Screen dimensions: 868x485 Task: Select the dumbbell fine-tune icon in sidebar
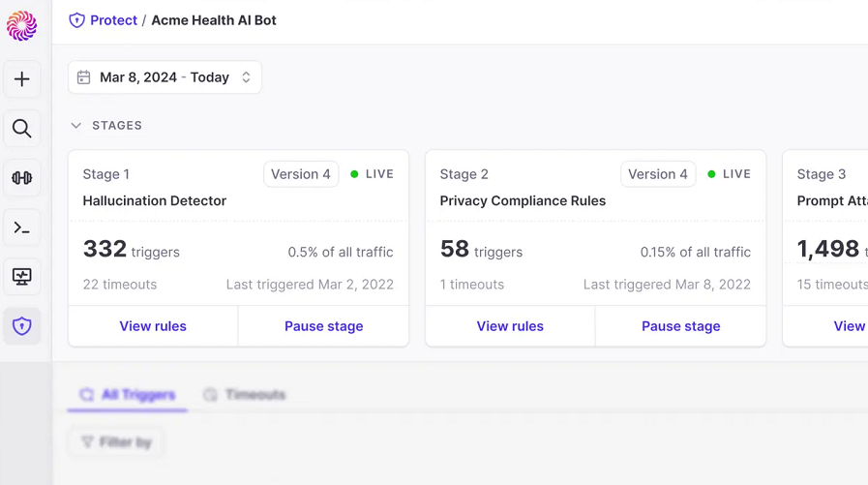coord(22,178)
